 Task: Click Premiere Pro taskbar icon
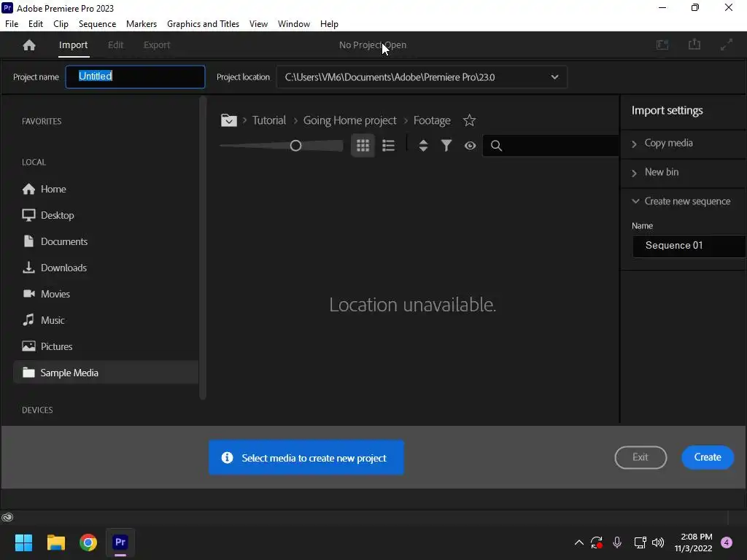point(120,542)
